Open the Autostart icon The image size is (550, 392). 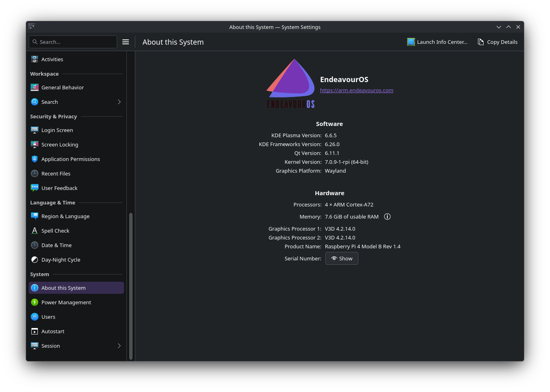[x=35, y=331]
